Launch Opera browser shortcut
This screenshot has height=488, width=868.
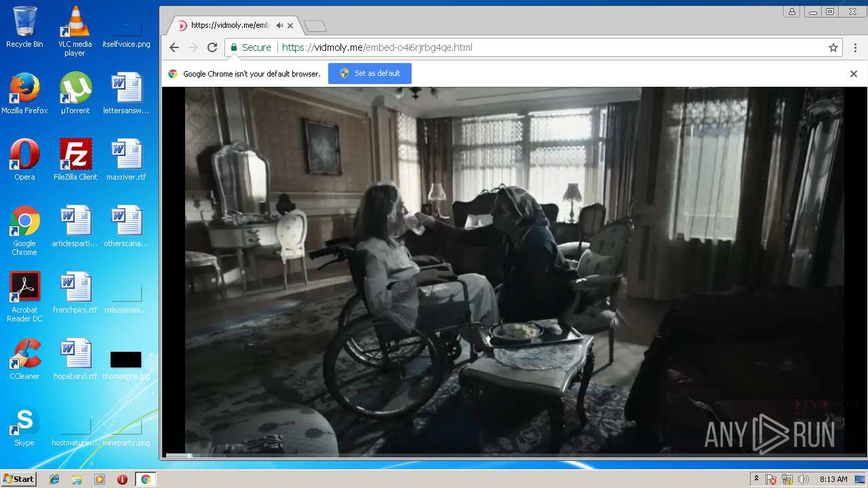click(24, 160)
